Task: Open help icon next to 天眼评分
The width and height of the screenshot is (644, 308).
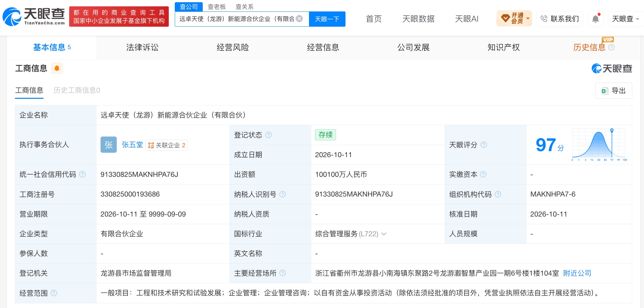Action: [x=483, y=145]
